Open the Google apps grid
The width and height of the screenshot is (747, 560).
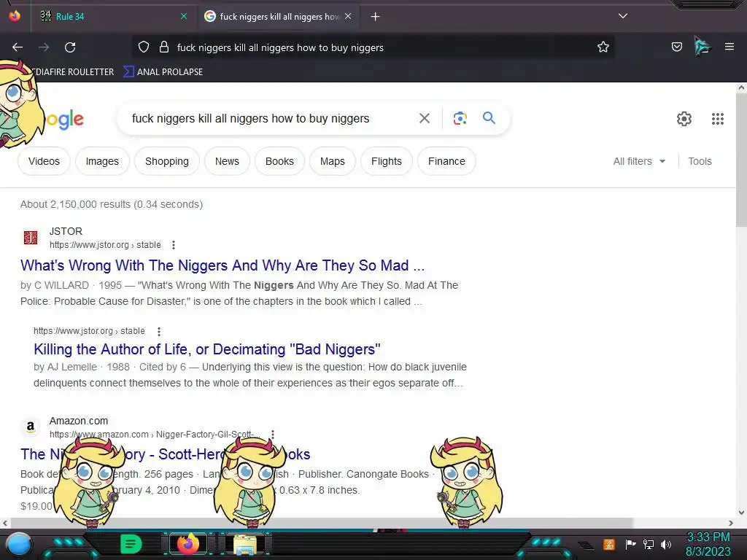pyautogui.click(x=718, y=119)
